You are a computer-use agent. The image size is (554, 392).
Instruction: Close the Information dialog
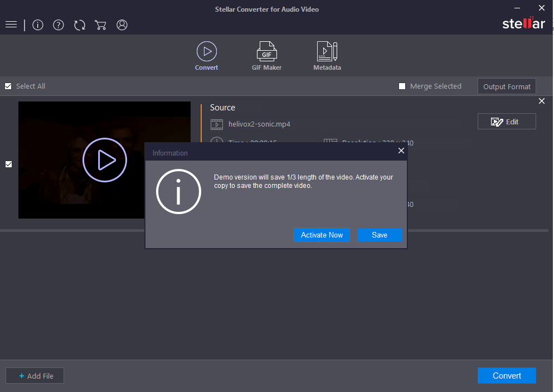(x=401, y=151)
